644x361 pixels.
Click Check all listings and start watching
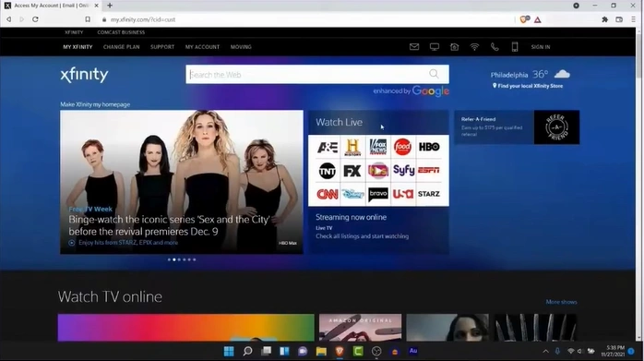pyautogui.click(x=362, y=236)
